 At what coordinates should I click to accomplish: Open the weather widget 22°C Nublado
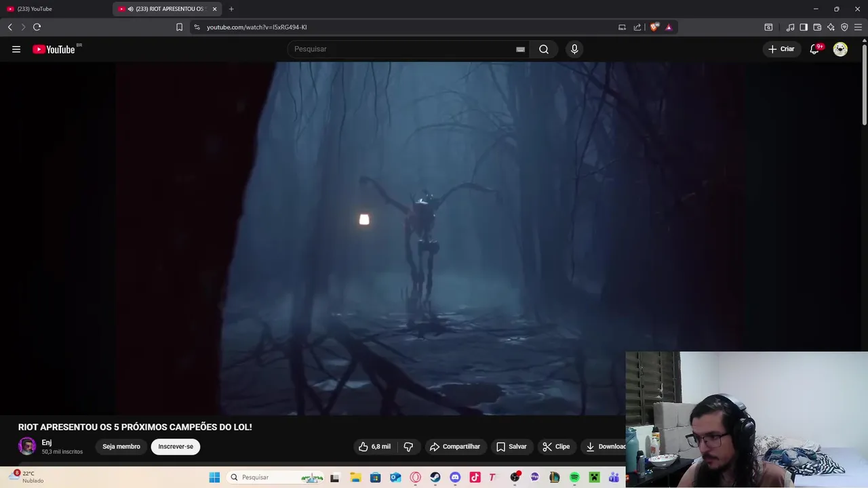pos(27,477)
